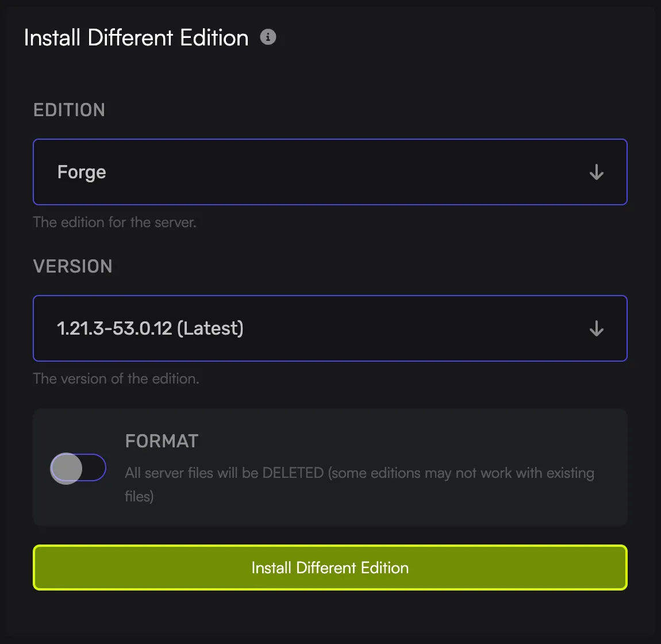Click the VERSION section label
This screenshot has width=661, height=644.
[x=73, y=266]
